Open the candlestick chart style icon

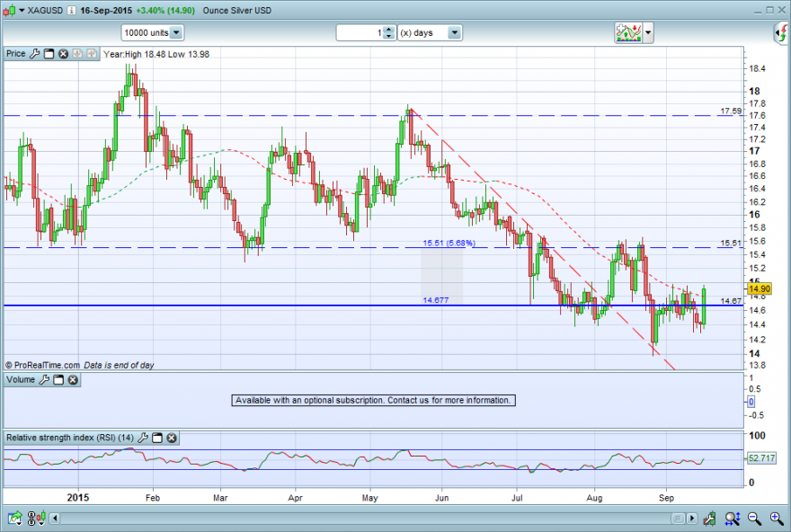9,10
